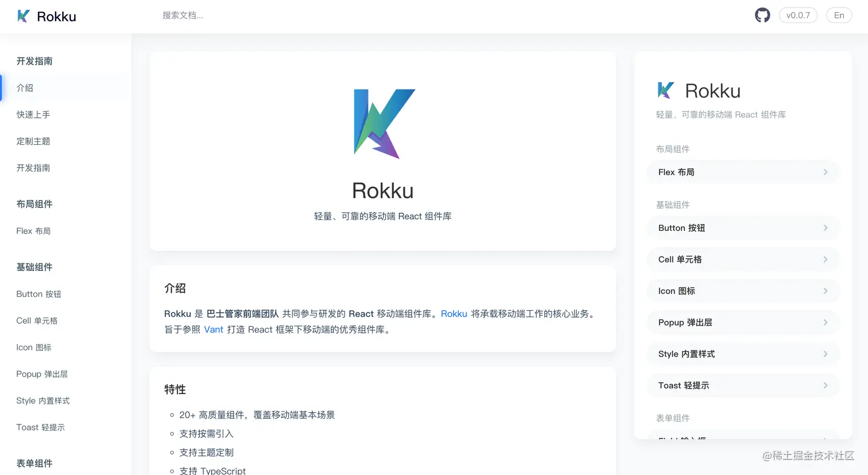
Task: Open 定制主题 in the sidebar
Action: coord(33,141)
